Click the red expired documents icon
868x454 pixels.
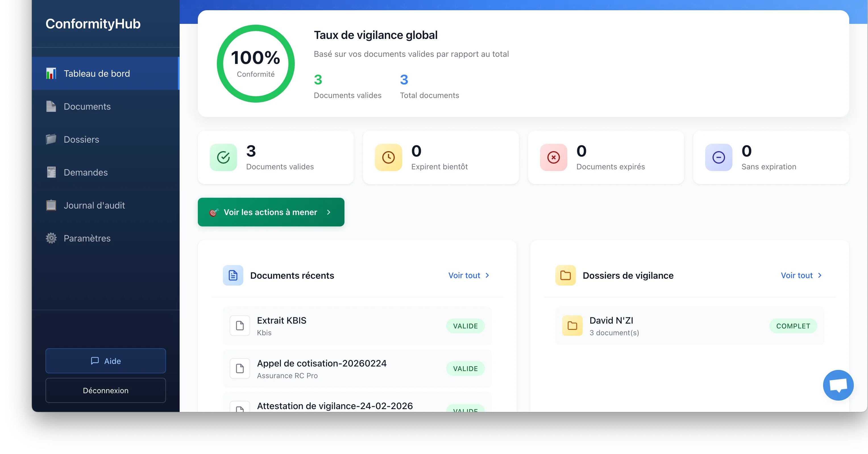click(553, 157)
